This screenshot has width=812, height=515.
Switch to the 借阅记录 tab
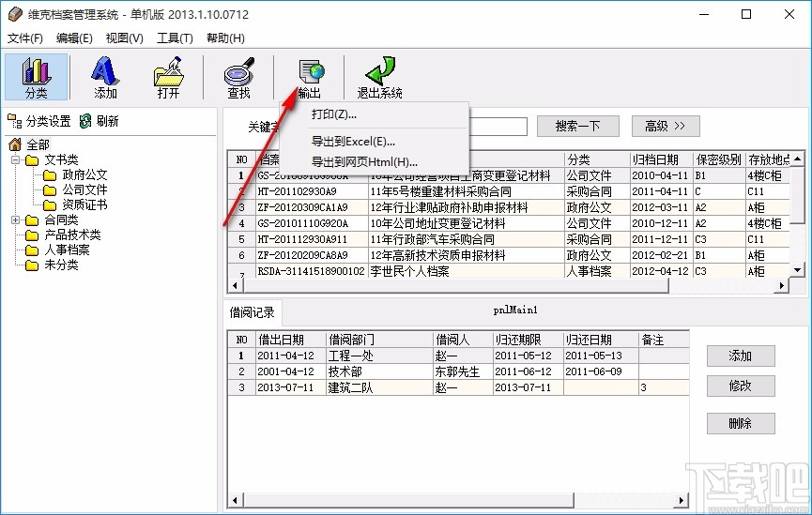(x=253, y=312)
